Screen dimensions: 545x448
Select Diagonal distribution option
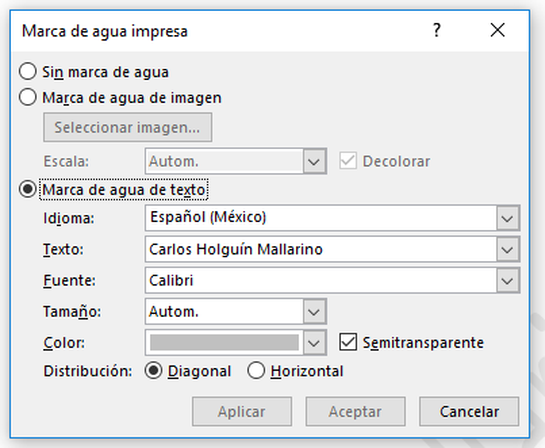(x=153, y=370)
